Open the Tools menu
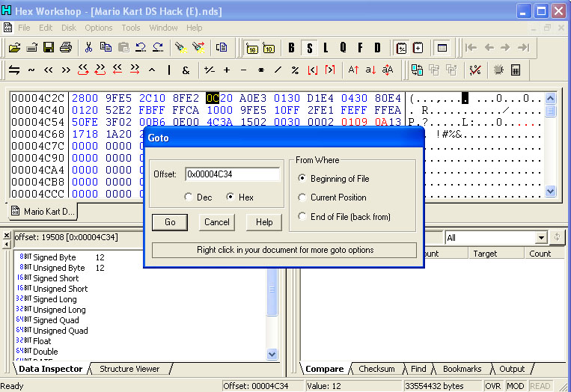 pyautogui.click(x=131, y=28)
